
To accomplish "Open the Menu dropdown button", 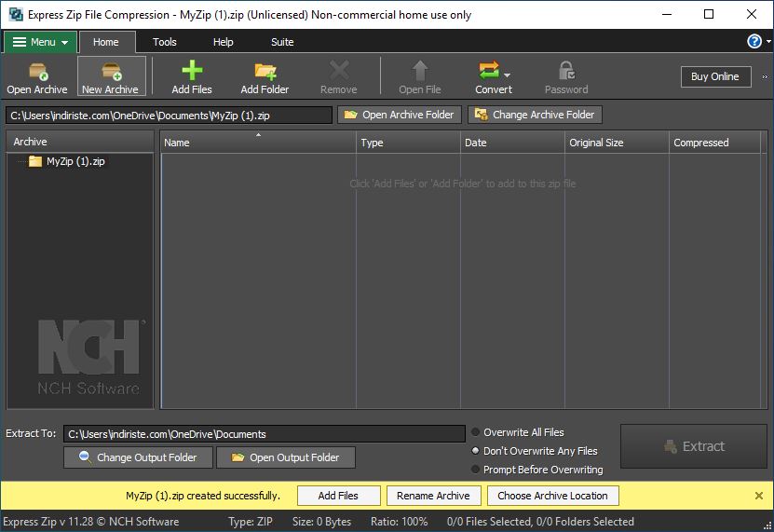I will [40, 42].
